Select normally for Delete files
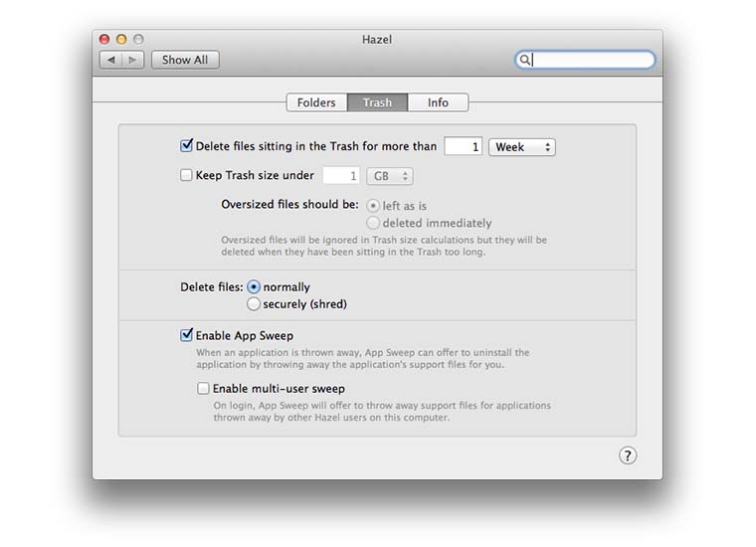The height and width of the screenshot is (547, 756). 254,286
